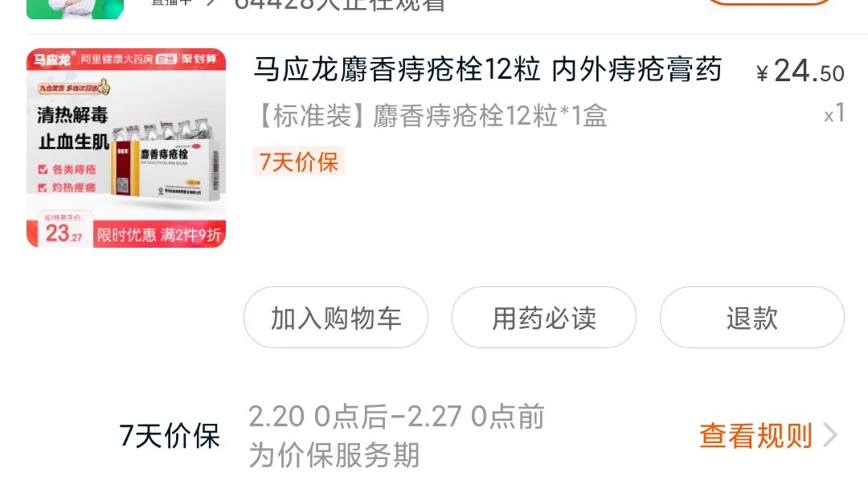This screenshot has height=489, width=868.
Task: Click the 聚划算 badge on product image
Action: click(200, 59)
